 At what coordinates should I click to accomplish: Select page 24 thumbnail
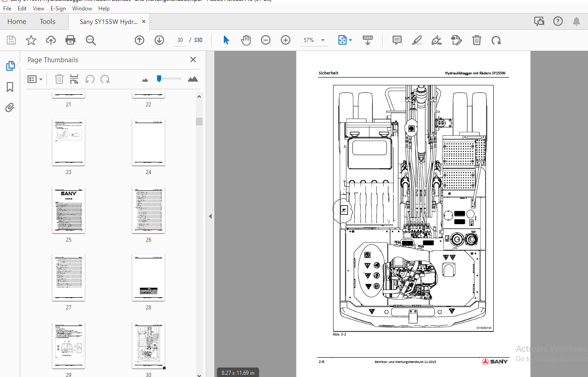click(x=148, y=142)
